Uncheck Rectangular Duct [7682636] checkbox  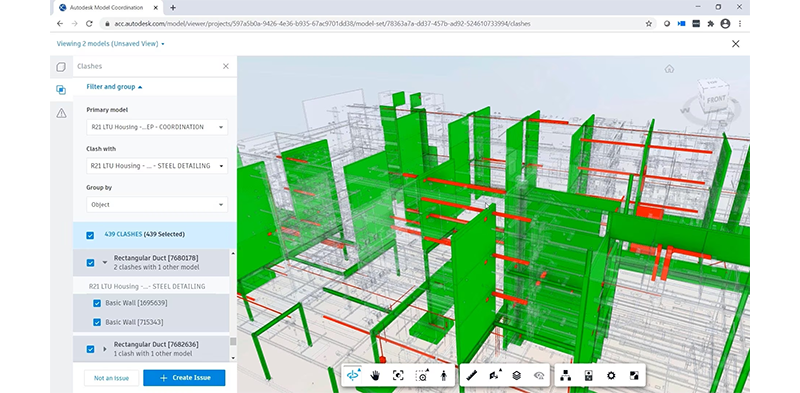click(90, 349)
